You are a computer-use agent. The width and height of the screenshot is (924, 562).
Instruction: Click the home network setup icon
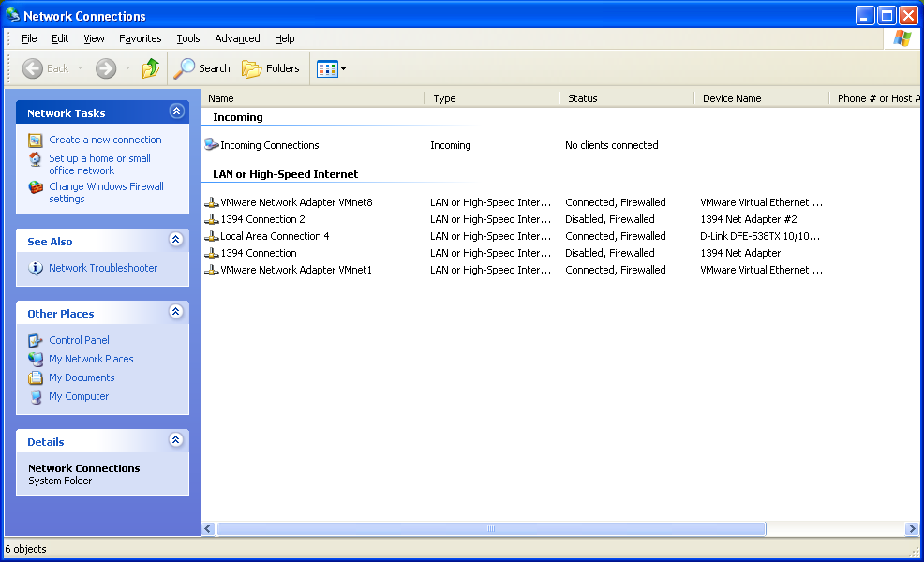[36, 159]
